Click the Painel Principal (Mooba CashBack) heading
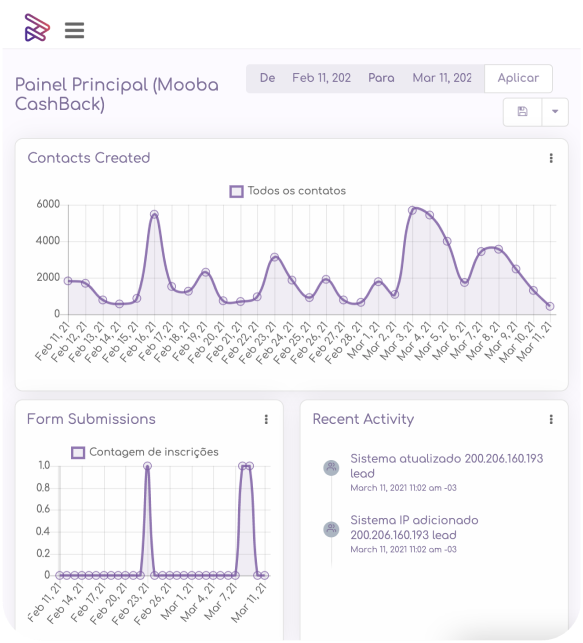Image resolution: width=583 pixels, height=643 pixels. point(117,94)
